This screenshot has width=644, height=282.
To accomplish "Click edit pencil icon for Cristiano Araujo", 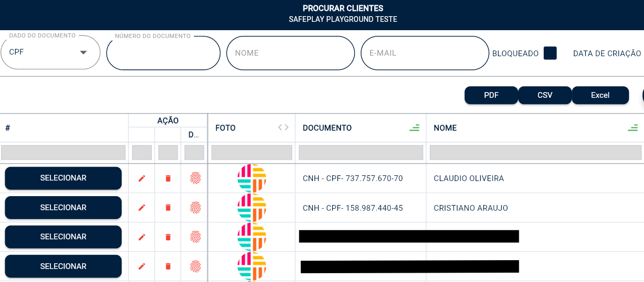I will point(142,208).
